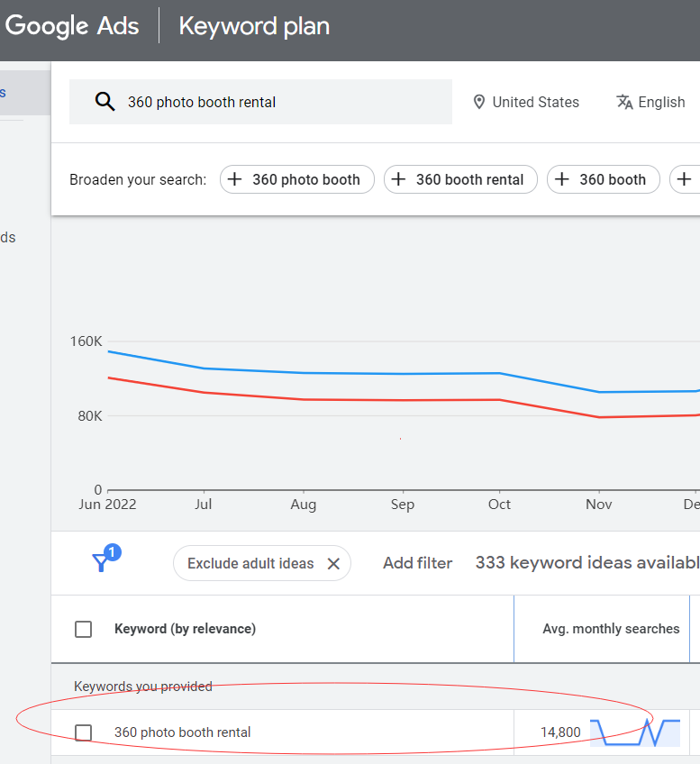Screen dimensions: 700x764
Task: Click the search magnifier icon
Action: (x=105, y=102)
